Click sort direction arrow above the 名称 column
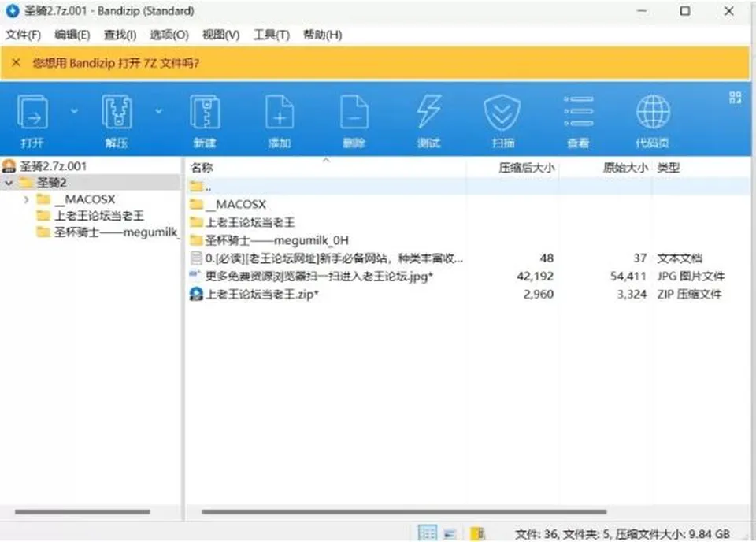 point(326,160)
